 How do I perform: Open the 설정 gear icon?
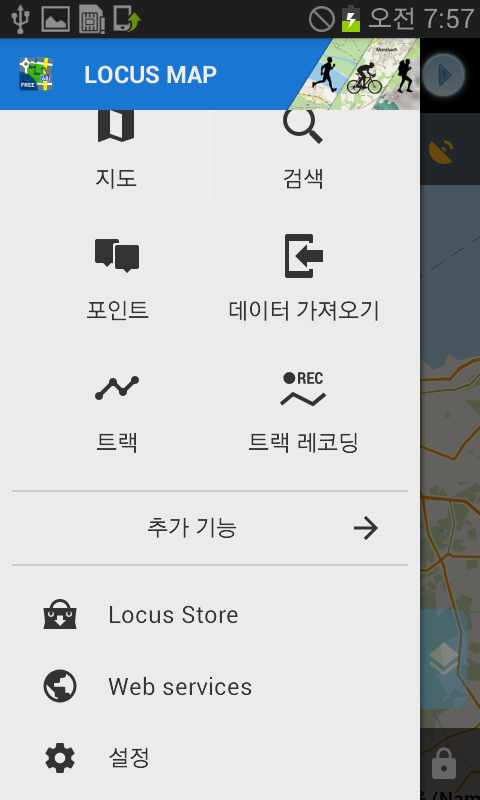pos(60,758)
